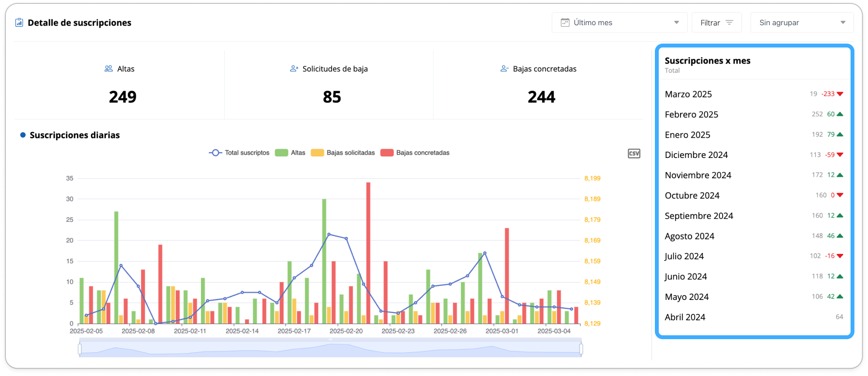Click the blue dot beside Suscripciones diarias
Viewport: 868px width, 376px height.
[23, 135]
